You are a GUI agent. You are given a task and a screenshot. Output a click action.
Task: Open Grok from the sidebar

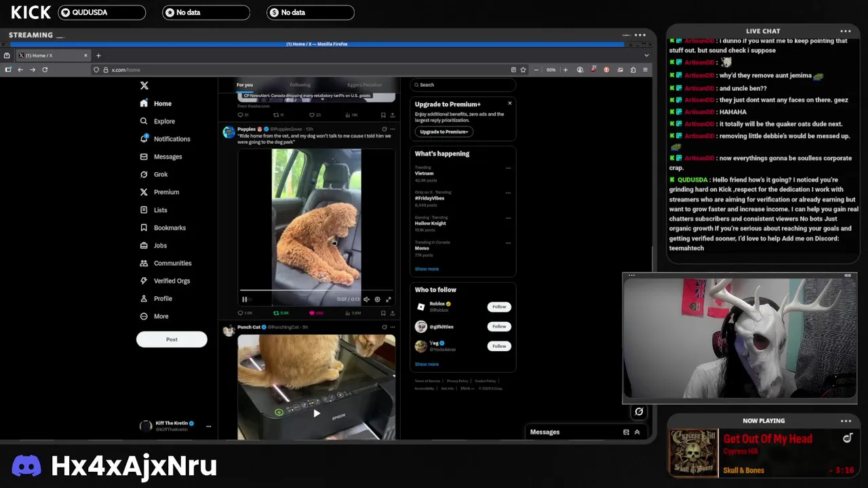154,174
